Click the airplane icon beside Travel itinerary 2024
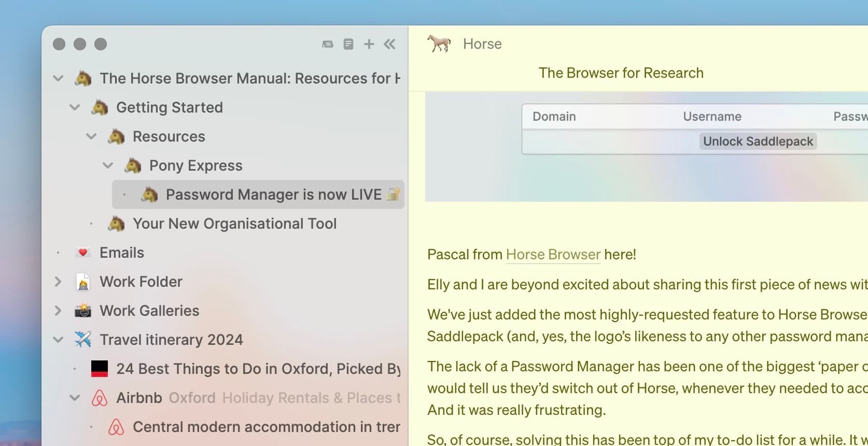Screen dimensions: 868x446 click(x=83, y=340)
